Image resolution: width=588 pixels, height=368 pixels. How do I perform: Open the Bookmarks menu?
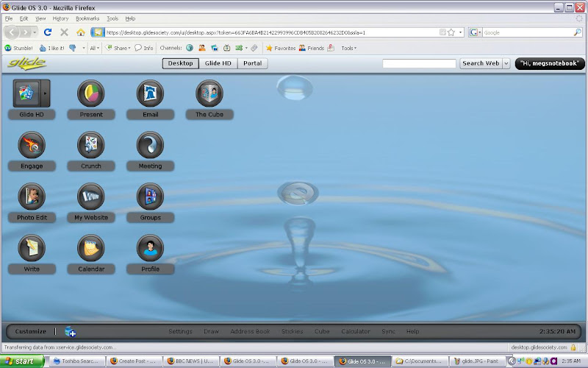87,18
